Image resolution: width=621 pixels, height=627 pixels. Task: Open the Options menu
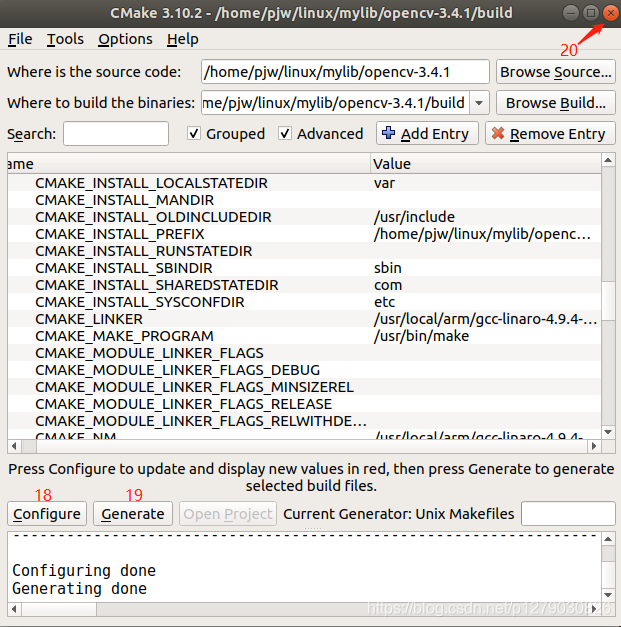pos(125,39)
